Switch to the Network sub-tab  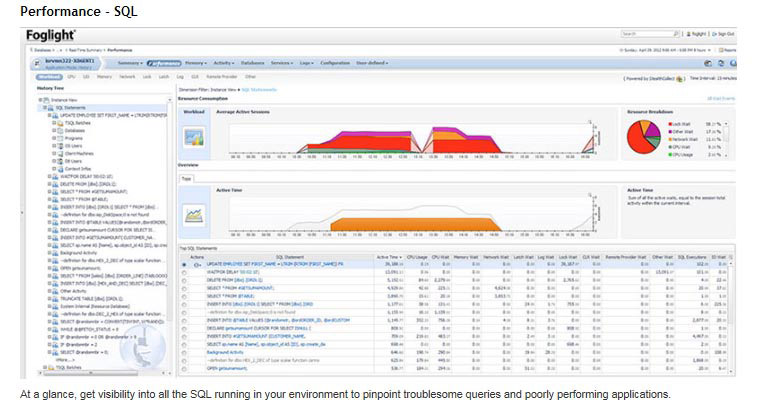[x=127, y=77]
